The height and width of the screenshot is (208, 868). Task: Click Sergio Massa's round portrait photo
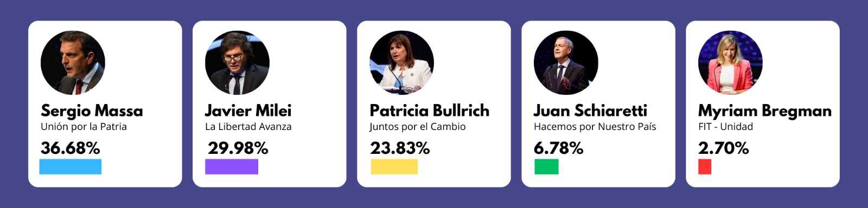click(x=73, y=63)
